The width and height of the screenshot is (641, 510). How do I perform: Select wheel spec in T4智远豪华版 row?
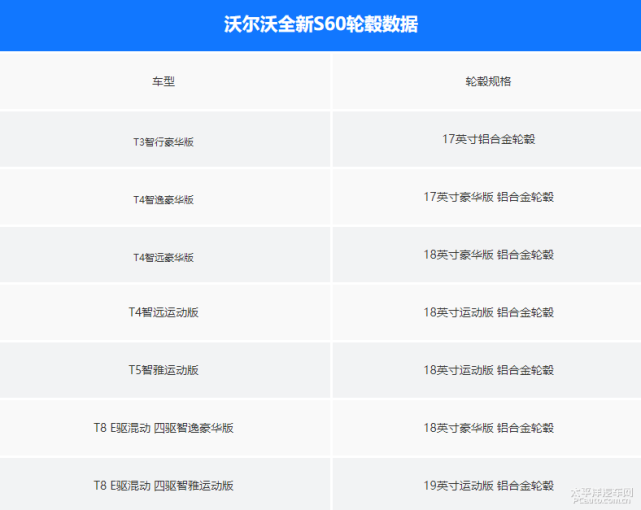pyautogui.click(x=488, y=255)
